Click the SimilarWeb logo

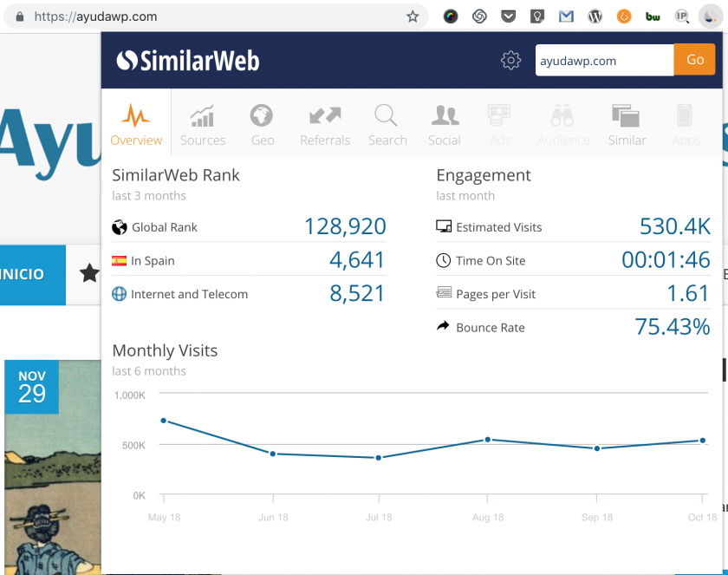pyautogui.click(x=188, y=60)
